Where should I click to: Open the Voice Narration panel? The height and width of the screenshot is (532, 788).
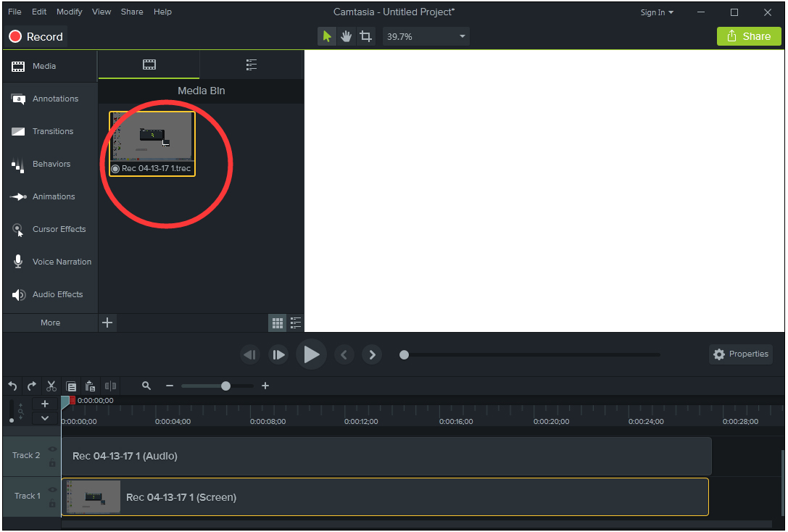[x=50, y=262]
